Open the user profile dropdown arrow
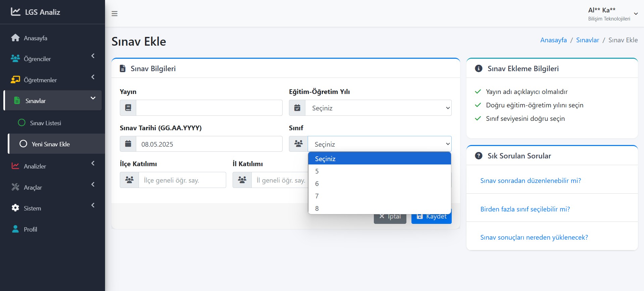 (x=636, y=14)
